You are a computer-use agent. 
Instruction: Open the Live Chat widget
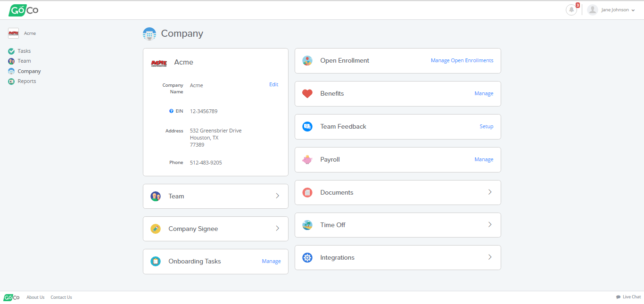click(x=628, y=297)
